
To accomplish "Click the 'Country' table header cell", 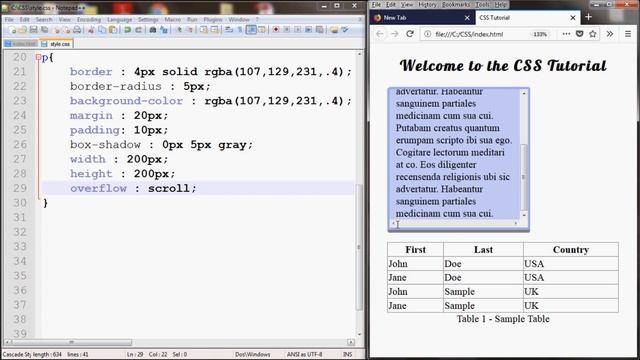I will pyautogui.click(x=571, y=249).
